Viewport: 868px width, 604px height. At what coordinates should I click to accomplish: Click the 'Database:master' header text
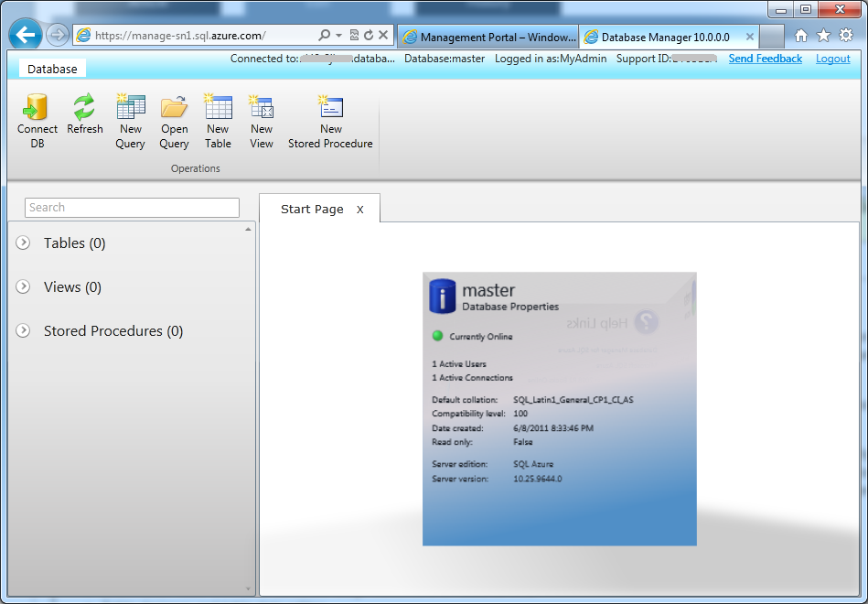click(445, 59)
